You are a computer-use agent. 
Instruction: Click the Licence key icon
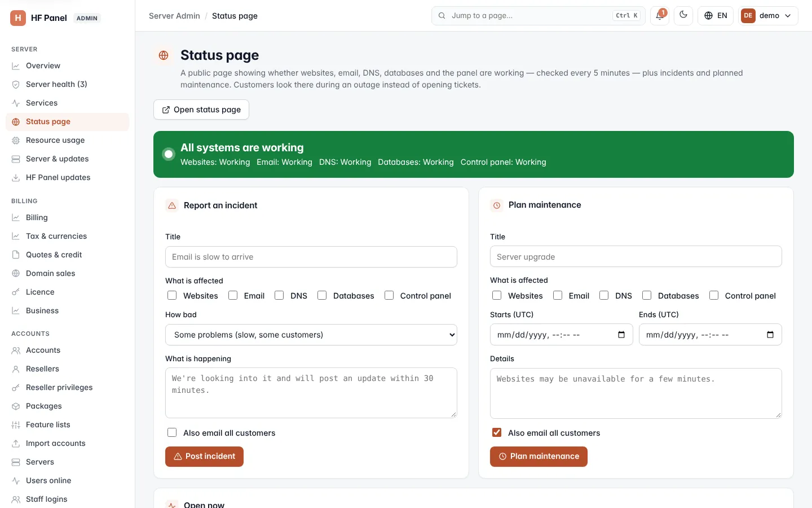(16, 292)
